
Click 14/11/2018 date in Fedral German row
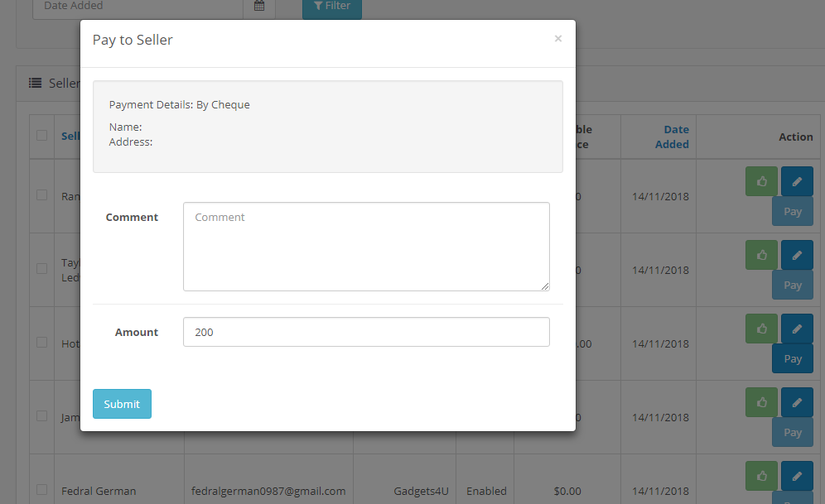tap(660, 491)
